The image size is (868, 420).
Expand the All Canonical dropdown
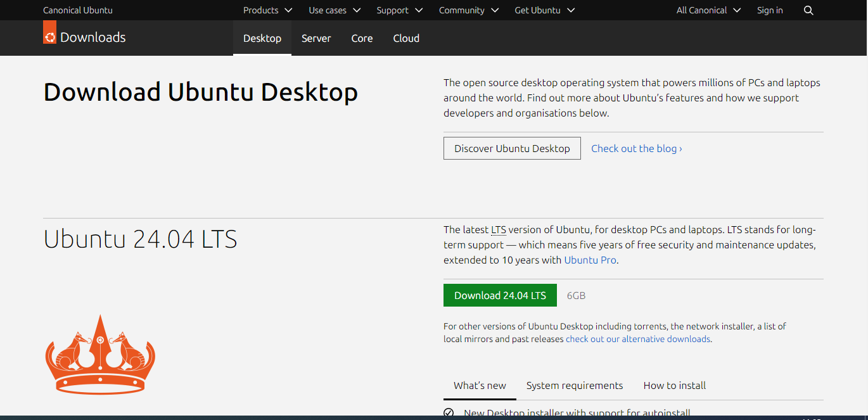708,10
